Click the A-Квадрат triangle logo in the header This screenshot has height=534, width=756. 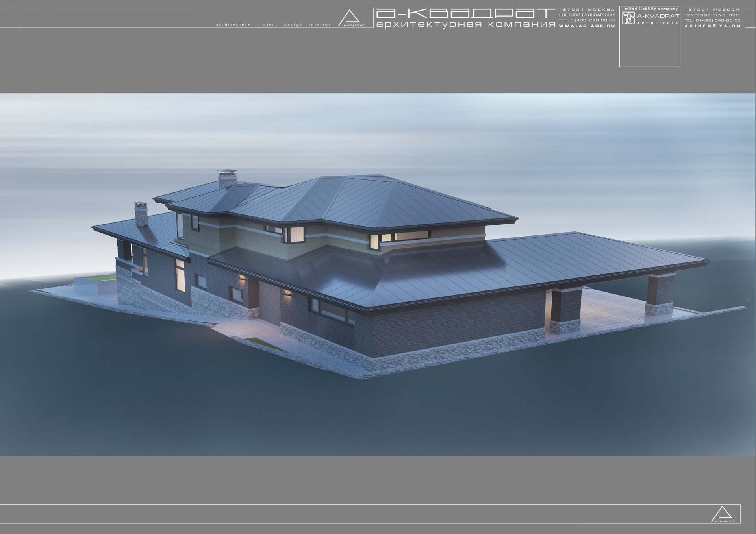coord(352,18)
